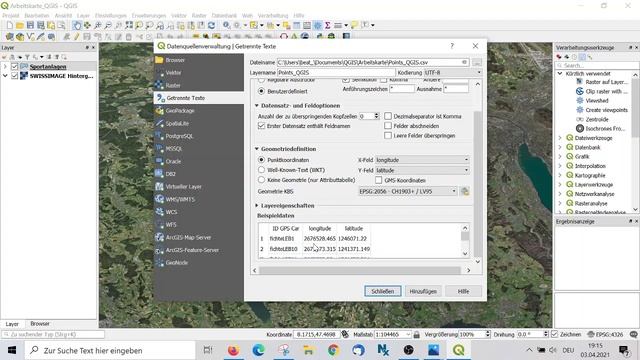Click the Hilfe button in dialog
The width and height of the screenshot is (640, 360).
463,291
